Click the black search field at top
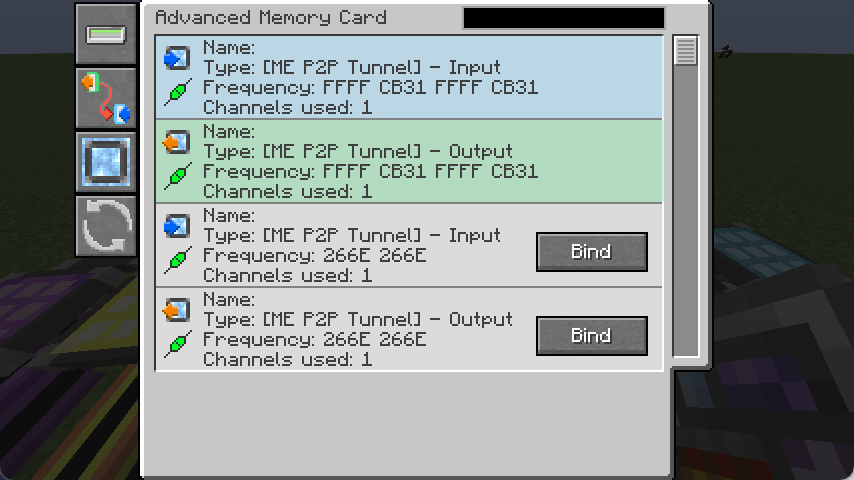Screen dimensions: 854x480 click(x=564, y=17)
